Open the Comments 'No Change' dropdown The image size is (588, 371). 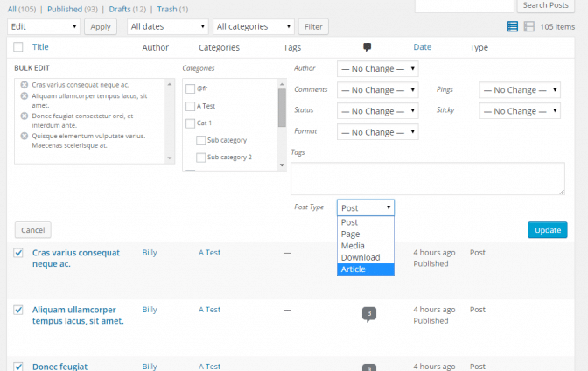tap(378, 90)
